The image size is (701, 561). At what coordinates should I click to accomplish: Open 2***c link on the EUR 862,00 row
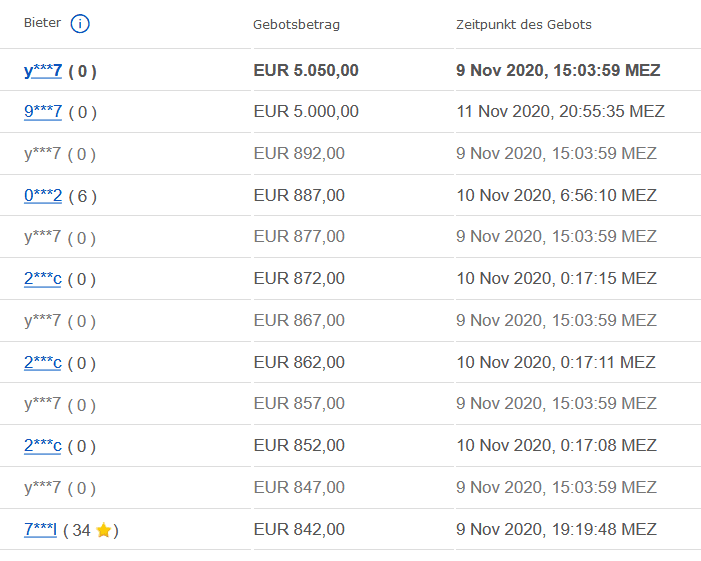[x=43, y=363]
